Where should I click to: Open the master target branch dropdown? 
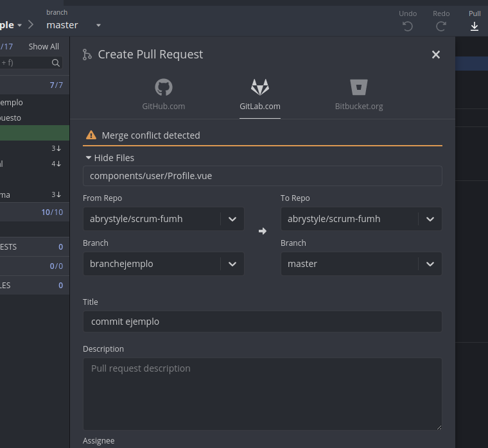point(430,264)
